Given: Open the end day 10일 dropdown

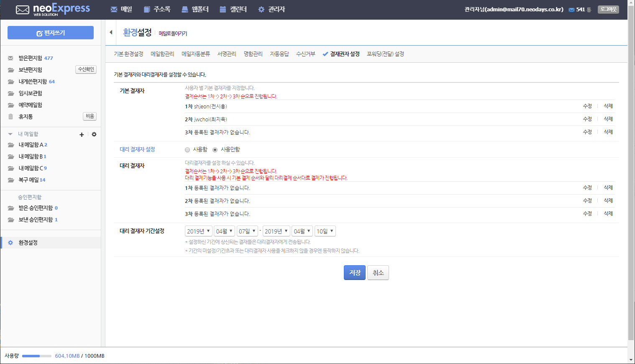Looking at the screenshot, I should pyautogui.click(x=325, y=231).
